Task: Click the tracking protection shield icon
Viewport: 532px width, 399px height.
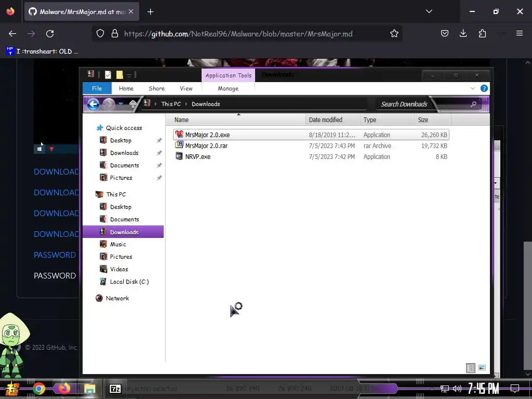Action: click(100, 33)
